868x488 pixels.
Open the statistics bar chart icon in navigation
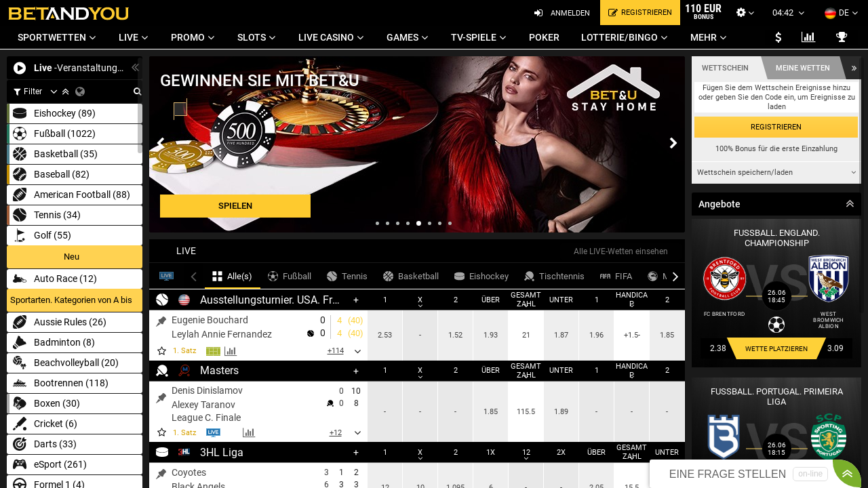[x=808, y=37]
